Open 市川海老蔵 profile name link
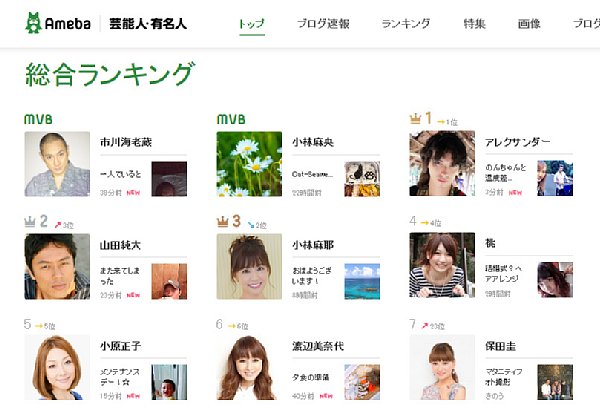This screenshot has width=600, height=413. point(126,142)
